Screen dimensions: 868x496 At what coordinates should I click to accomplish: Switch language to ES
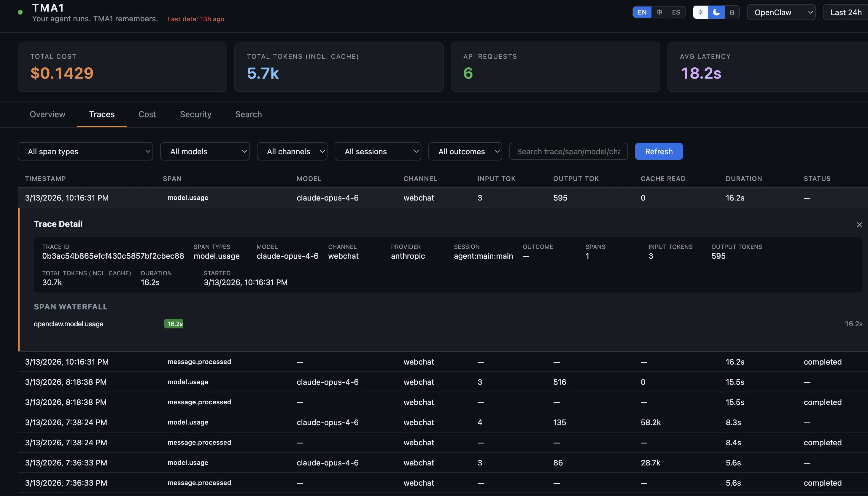click(x=675, y=12)
